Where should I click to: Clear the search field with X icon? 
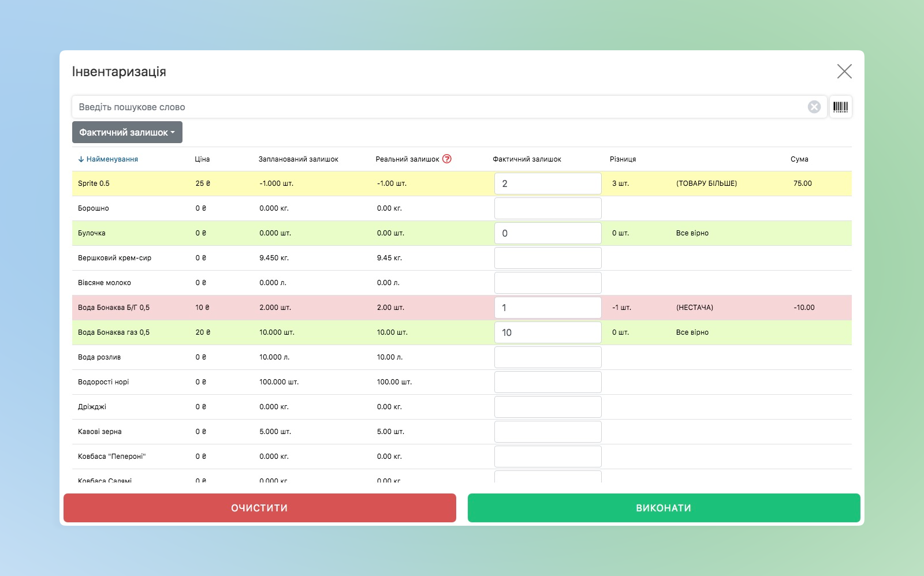[814, 107]
